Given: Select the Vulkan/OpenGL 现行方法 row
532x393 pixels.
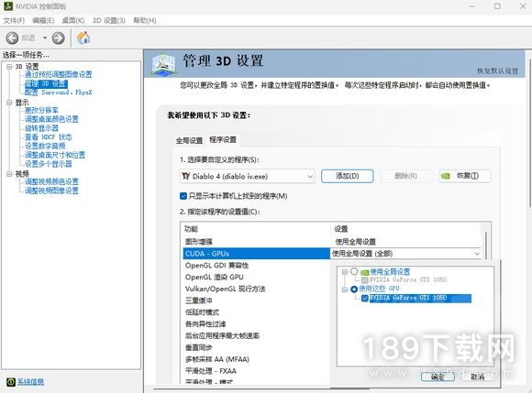Looking at the screenshot, I should coord(257,289).
